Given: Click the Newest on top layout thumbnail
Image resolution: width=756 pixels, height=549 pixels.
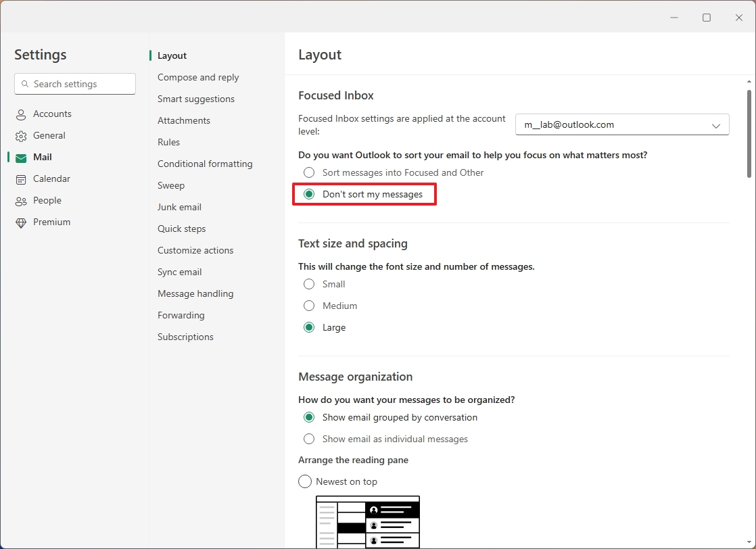Looking at the screenshot, I should [x=368, y=522].
